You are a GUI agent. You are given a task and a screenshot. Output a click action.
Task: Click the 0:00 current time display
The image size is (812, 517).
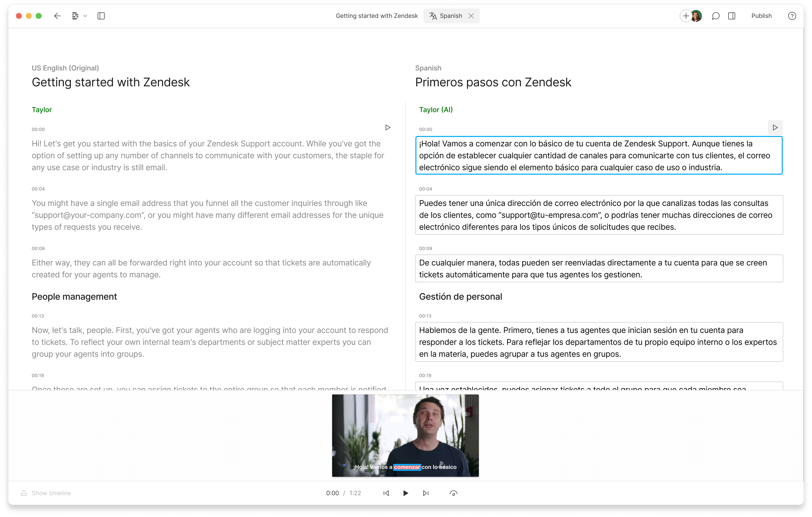[332, 493]
